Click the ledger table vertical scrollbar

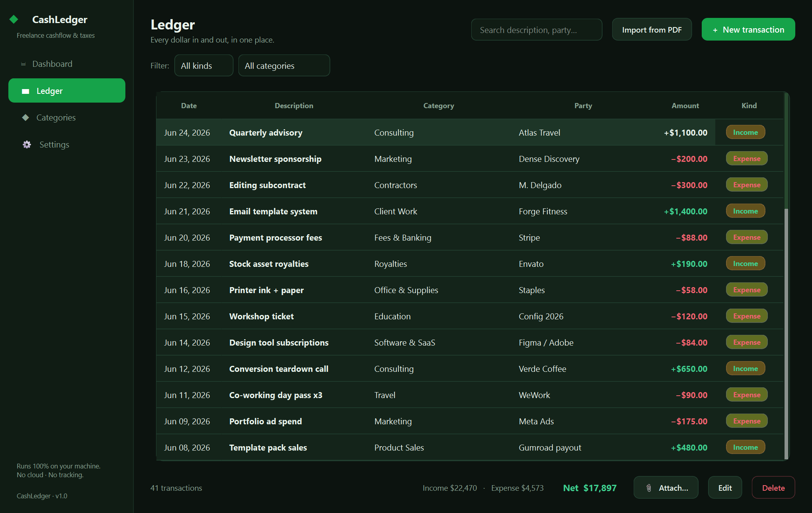click(x=786, y=276)
